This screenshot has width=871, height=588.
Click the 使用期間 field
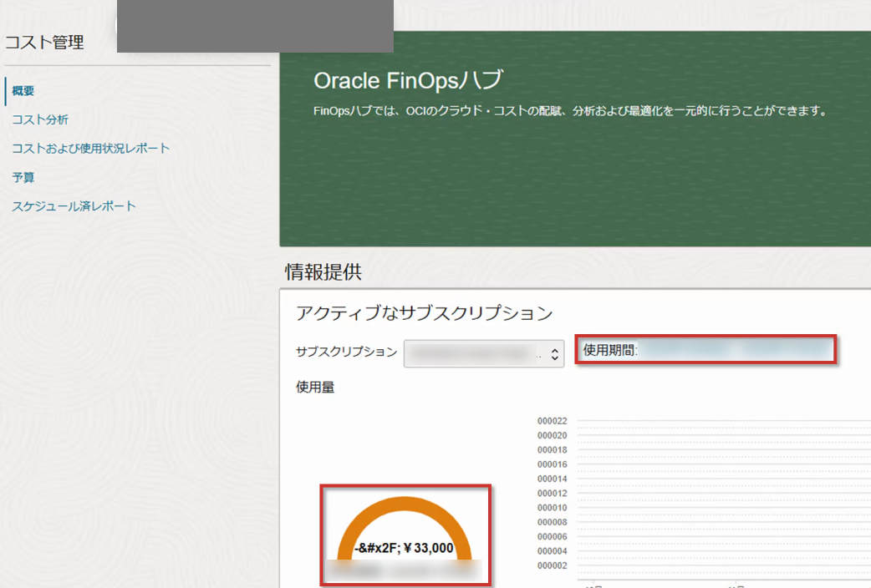click(x=705, y=350)
